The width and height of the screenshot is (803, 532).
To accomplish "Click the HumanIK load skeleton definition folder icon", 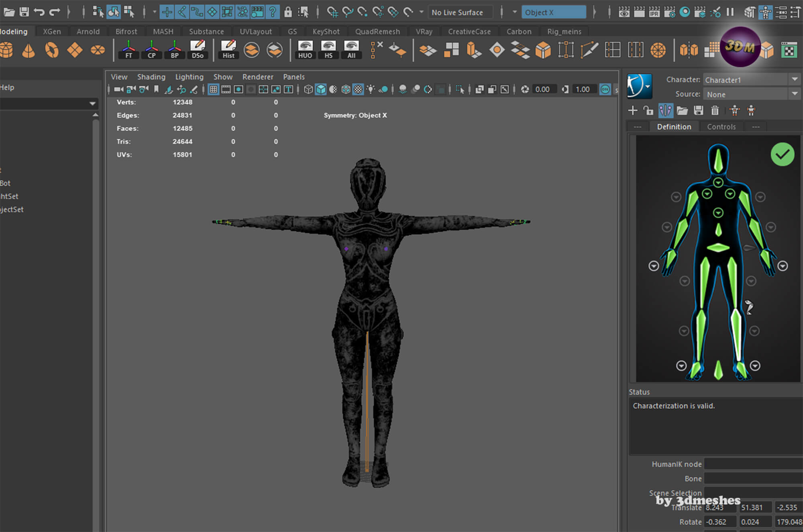I will [x=682, y=110].
